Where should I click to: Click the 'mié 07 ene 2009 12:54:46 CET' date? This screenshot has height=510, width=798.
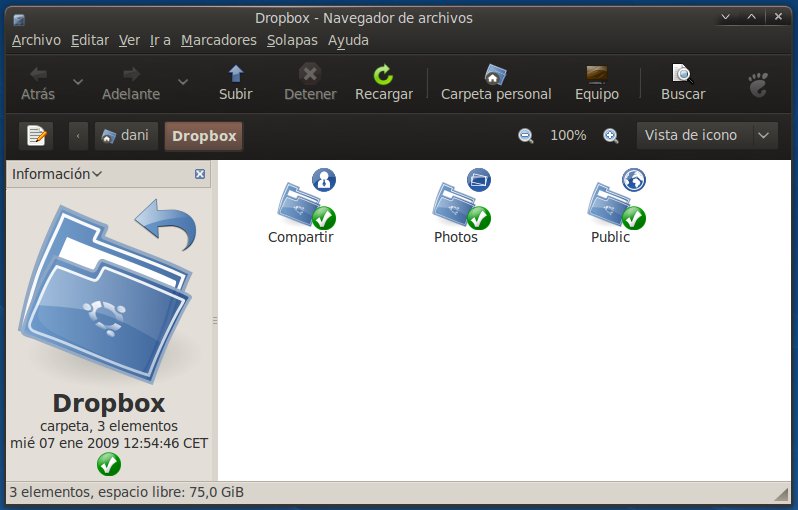click(x=109, y=443)
